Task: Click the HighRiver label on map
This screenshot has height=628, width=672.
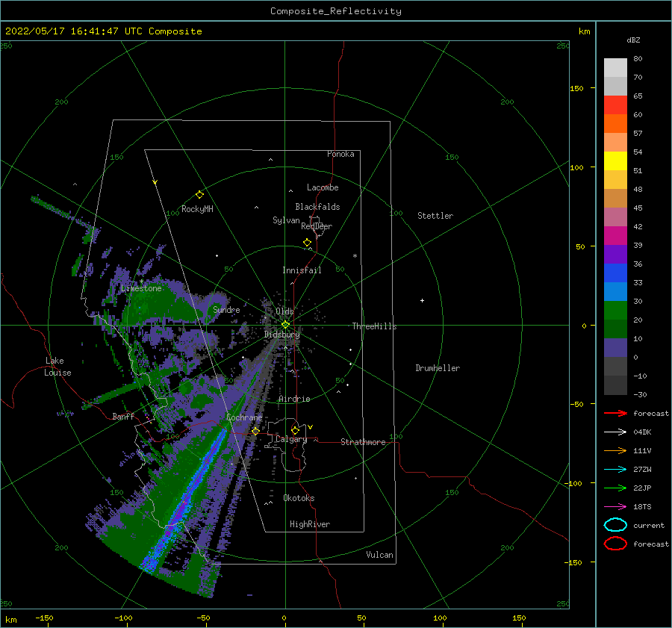Action: pos(310,524)
